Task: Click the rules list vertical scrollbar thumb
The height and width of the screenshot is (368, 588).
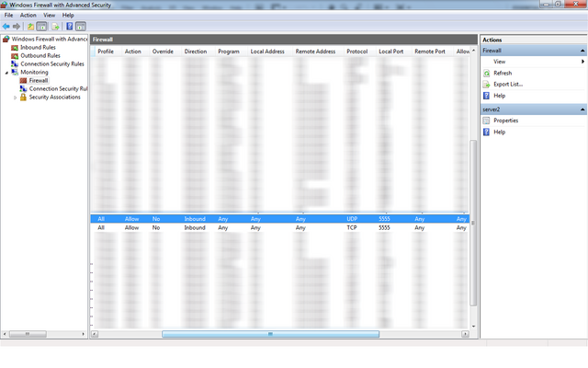Action: [x=473, y=223]
